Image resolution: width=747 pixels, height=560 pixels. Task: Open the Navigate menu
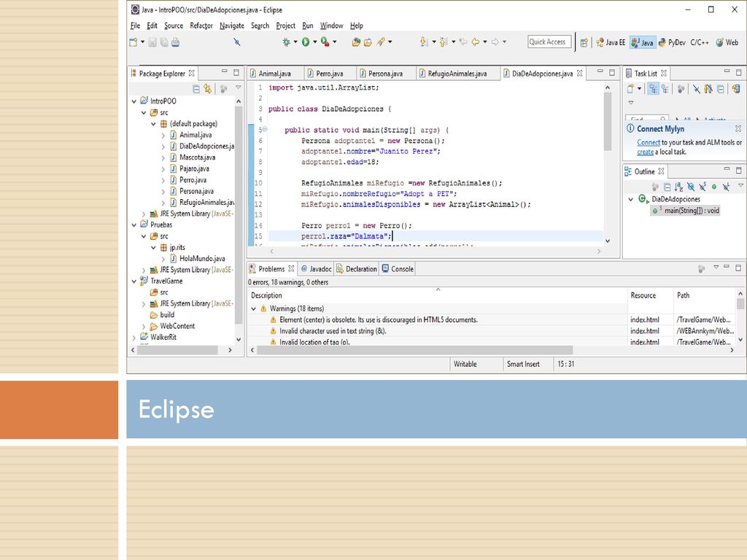coord(231,26)
